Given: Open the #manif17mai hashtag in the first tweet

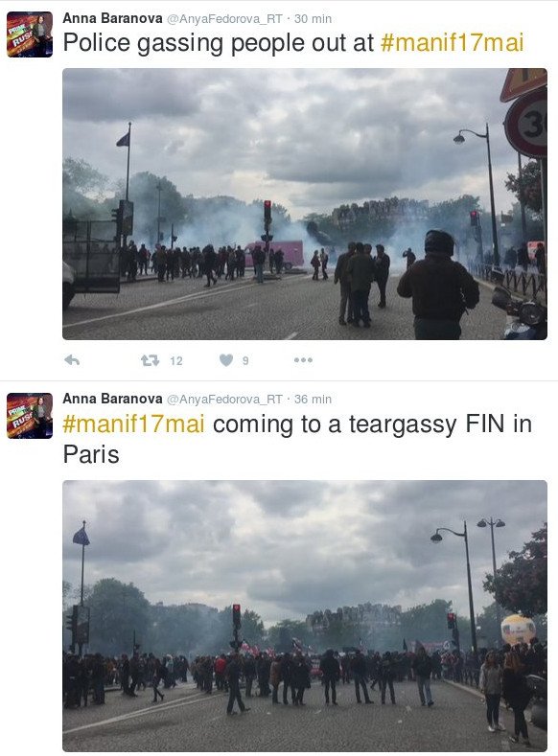Looking at the screenshot, I should 452,42.
